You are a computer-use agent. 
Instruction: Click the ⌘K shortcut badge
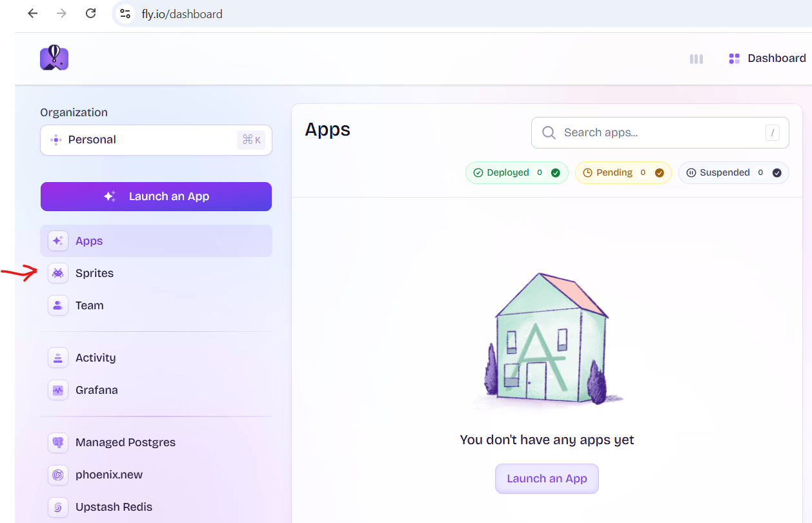pyautogui.click(x=251, y=140)
